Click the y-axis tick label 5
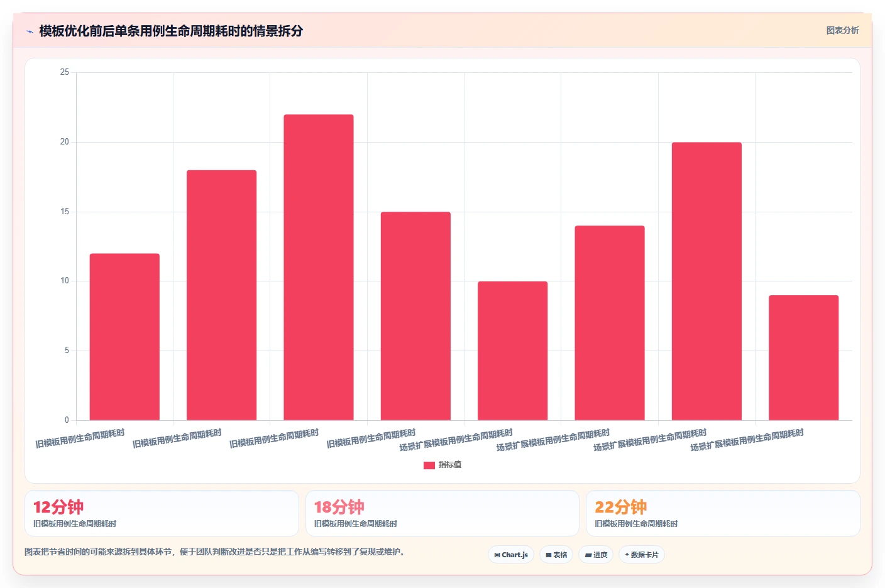The width and height of the screenshot is (885, 588). [x=67, y=351]
